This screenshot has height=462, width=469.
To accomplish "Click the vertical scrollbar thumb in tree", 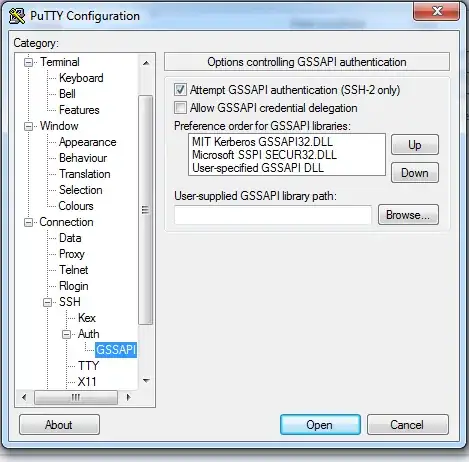I will (x=145, y=210).
